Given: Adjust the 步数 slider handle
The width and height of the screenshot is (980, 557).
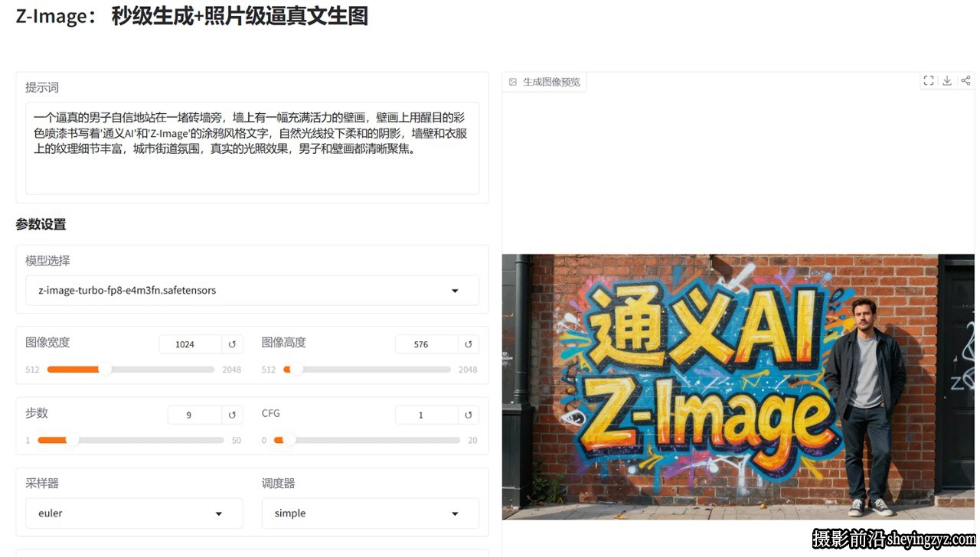Looking at the screenshot, I should (x=72, y=440).
